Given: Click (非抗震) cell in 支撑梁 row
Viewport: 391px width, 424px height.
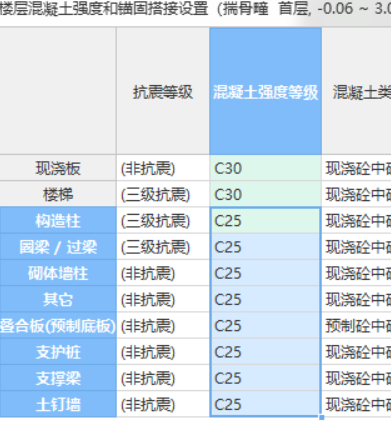Looking at the screenshot, I should pos(163,378).
